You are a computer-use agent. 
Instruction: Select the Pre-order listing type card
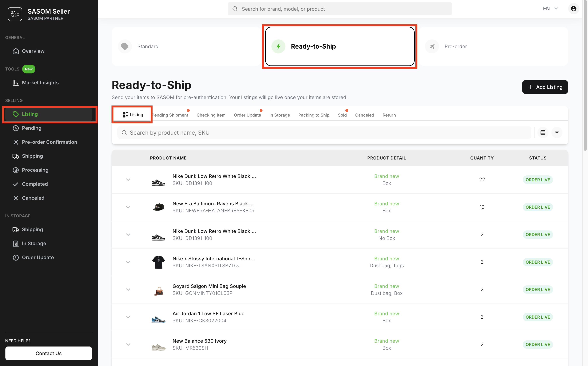pos(493,46)
